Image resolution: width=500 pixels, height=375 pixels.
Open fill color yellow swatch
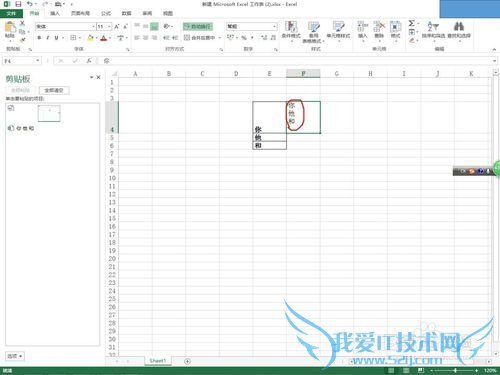(90, 38)
